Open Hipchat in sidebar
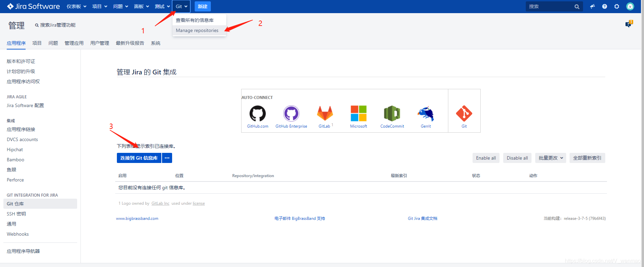 [x=15, y=149]
